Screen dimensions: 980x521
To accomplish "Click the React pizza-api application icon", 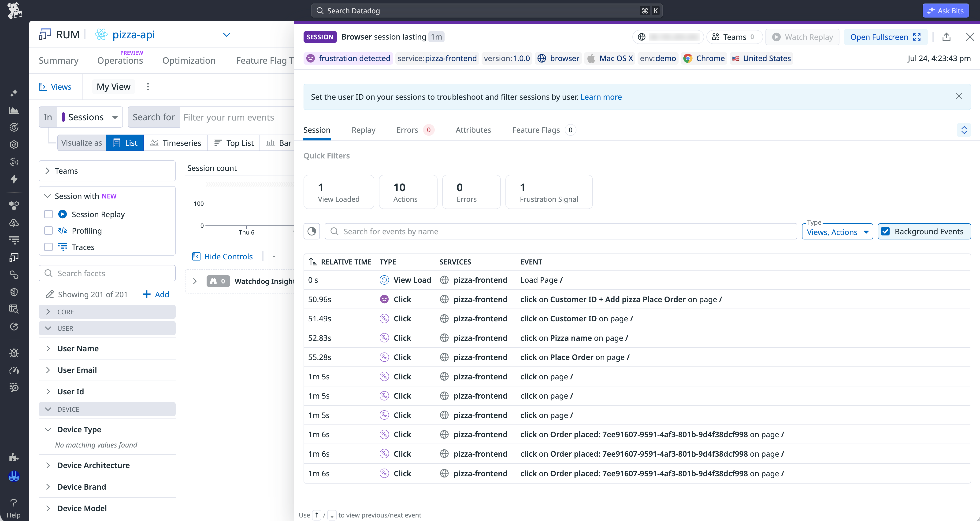I will point(101,35).
